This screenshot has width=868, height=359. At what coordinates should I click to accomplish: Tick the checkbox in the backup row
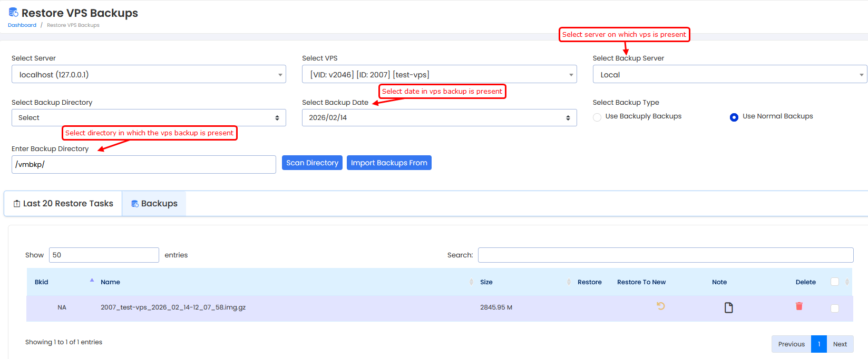[834, 308]
